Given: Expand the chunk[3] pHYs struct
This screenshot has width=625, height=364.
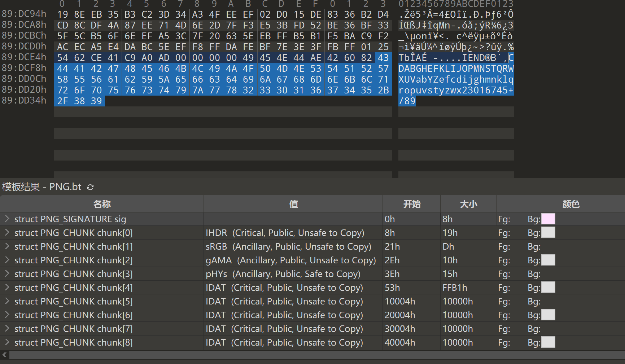Looking at the screenshot, I should 7,273.
